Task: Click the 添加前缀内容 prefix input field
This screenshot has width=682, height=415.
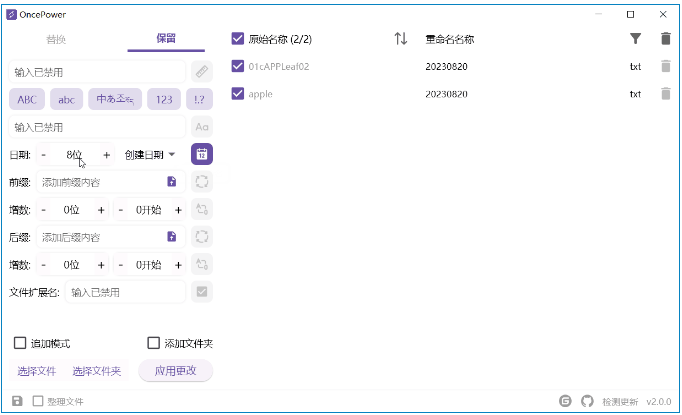Action: [100, 182]
